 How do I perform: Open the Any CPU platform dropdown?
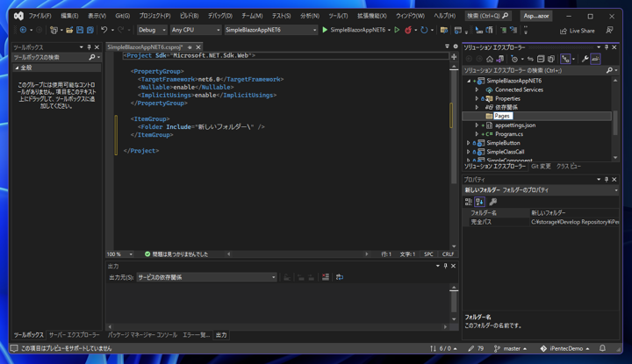[x=196, y=30]
